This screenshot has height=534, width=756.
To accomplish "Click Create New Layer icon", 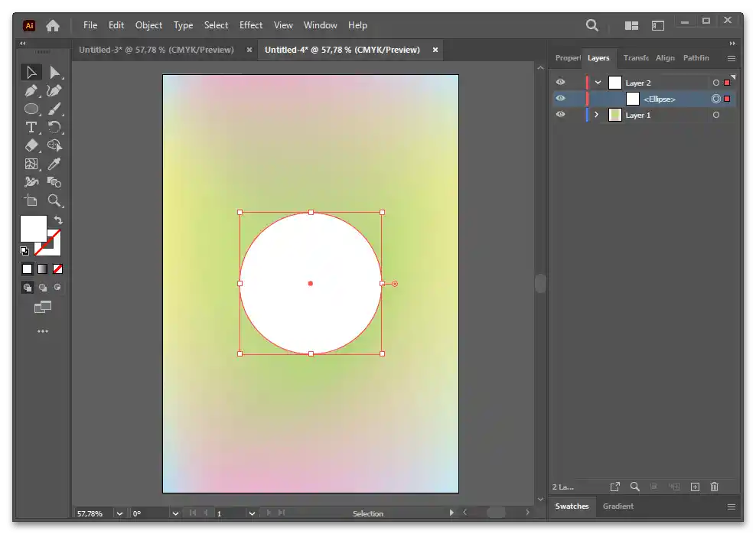I will pos(695,487).
